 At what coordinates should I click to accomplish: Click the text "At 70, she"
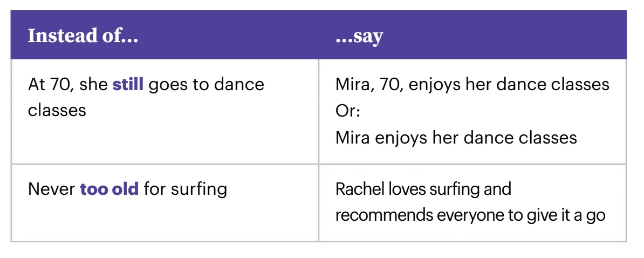(68, 85)
